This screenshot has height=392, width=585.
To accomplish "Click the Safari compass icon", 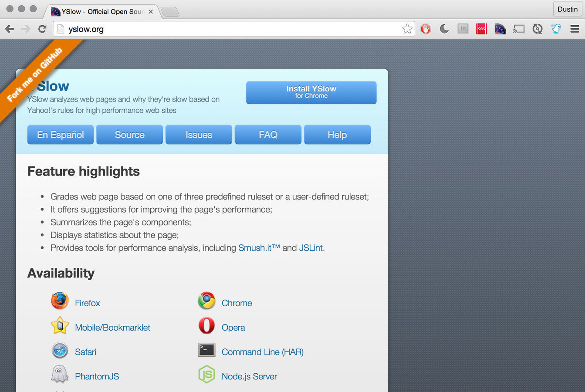I will (x=60, y=350).
